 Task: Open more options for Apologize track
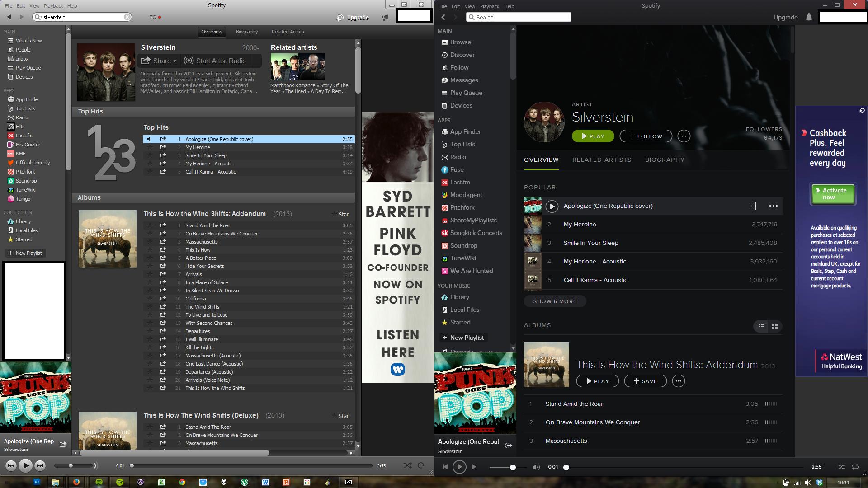point(773,206)
